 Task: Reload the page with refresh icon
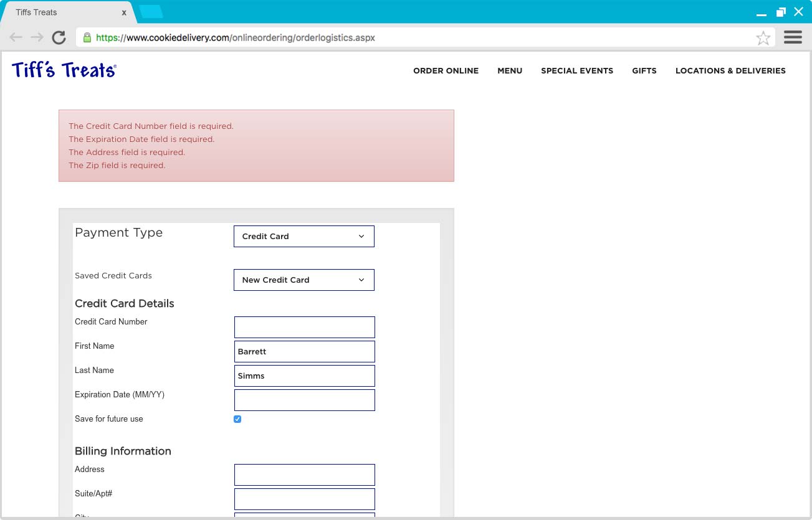pos(59,37)
